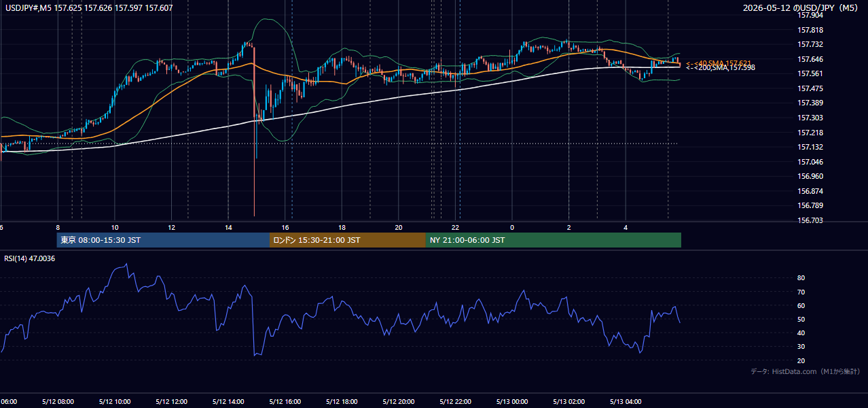Select the ロンドン 15:30-21:00 JST session bar

coord(348,240)
